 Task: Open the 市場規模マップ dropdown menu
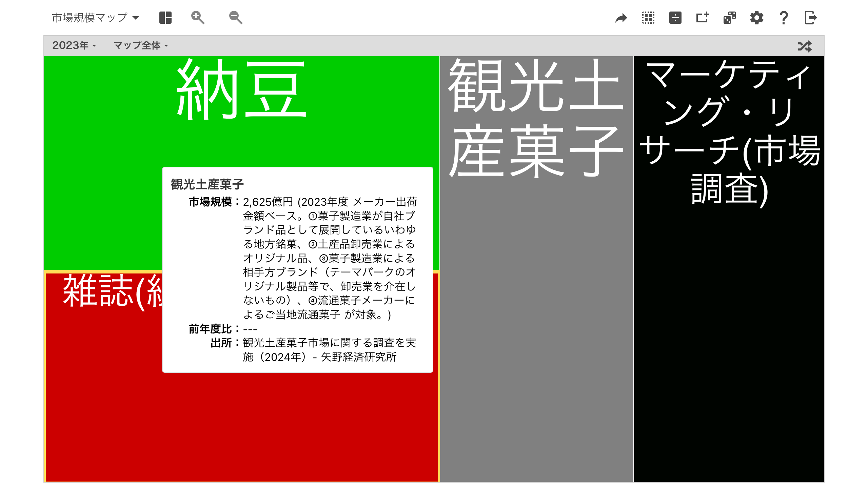[x=95, y=17]
